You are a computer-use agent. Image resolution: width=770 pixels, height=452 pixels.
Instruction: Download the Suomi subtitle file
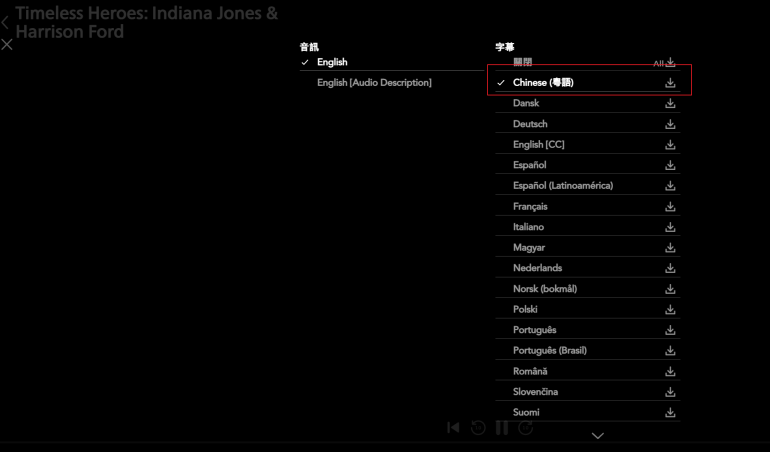pos(670,413)
